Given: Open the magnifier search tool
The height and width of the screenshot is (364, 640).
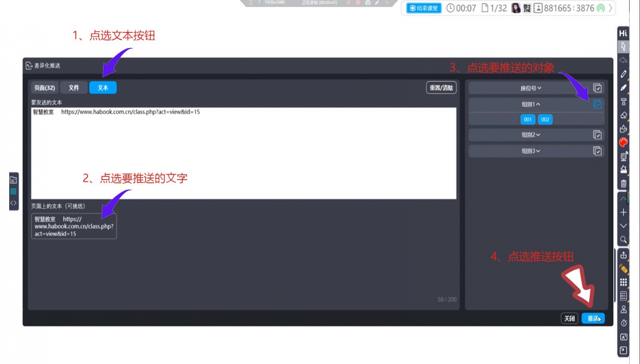Looking at the screenshot, I should click(623, 239).
